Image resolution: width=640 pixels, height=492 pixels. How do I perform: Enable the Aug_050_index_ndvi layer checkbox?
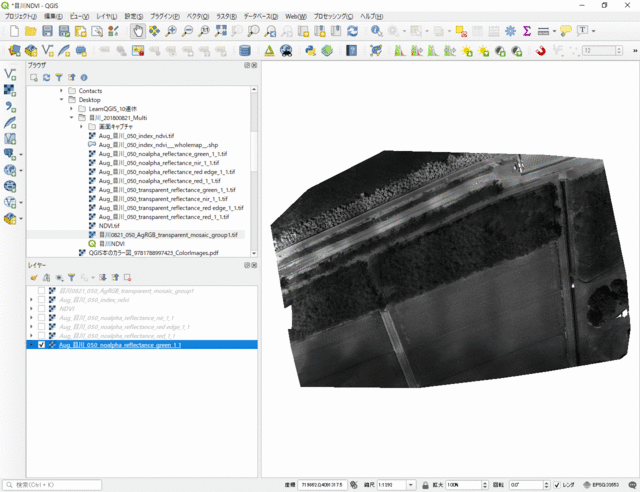41,300
